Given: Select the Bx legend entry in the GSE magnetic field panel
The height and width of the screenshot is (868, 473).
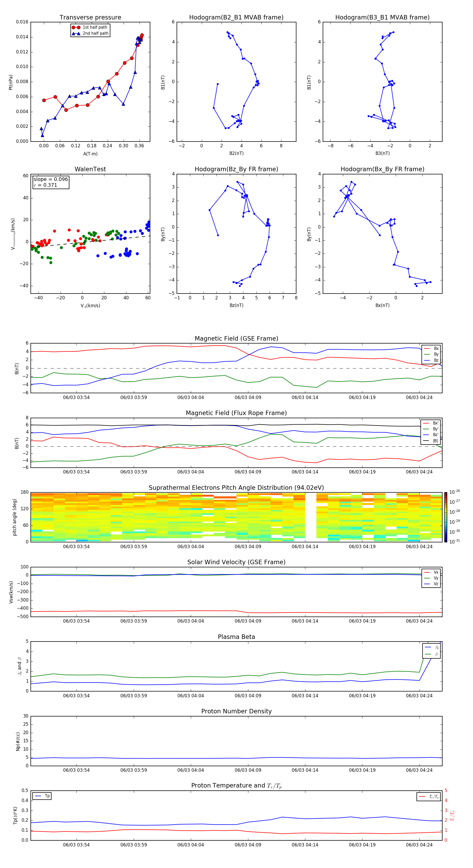Looking at the screenshot, I should tap(431, 349).
